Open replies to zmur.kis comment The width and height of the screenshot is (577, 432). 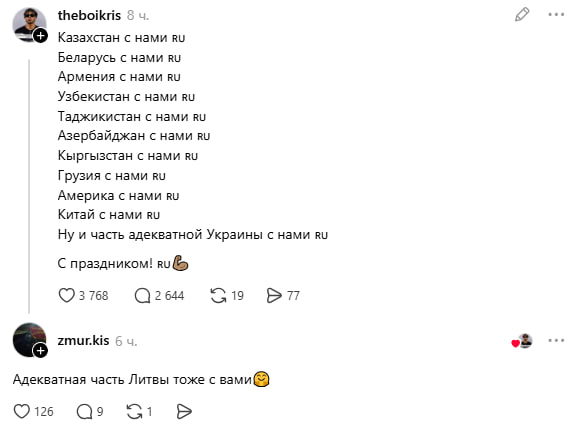(84, 411)
